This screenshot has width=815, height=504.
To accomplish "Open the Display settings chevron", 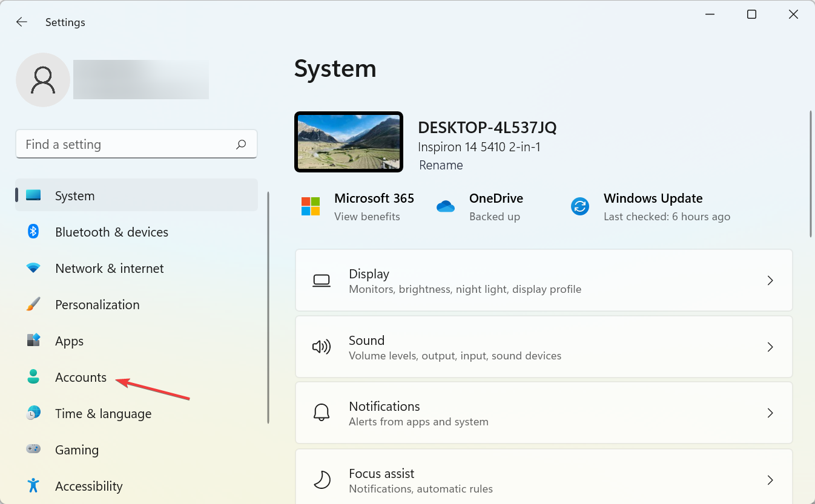I will [x=770, y=280].
